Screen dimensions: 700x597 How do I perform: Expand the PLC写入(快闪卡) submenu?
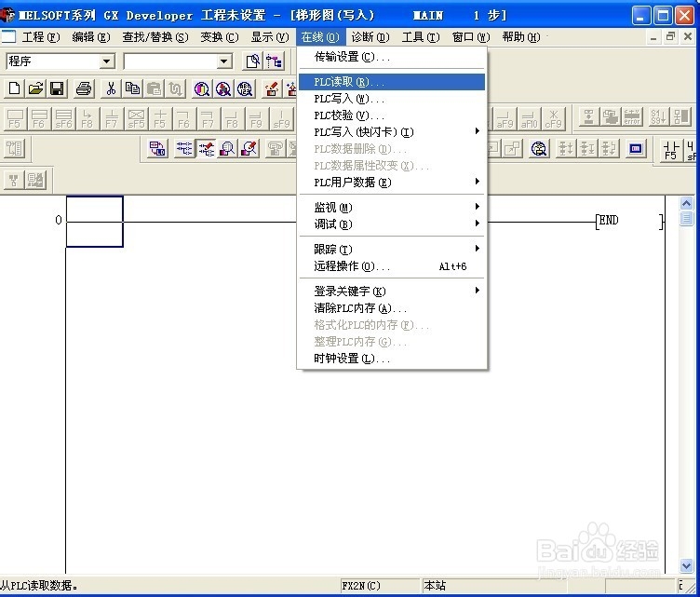click(392, 132)
